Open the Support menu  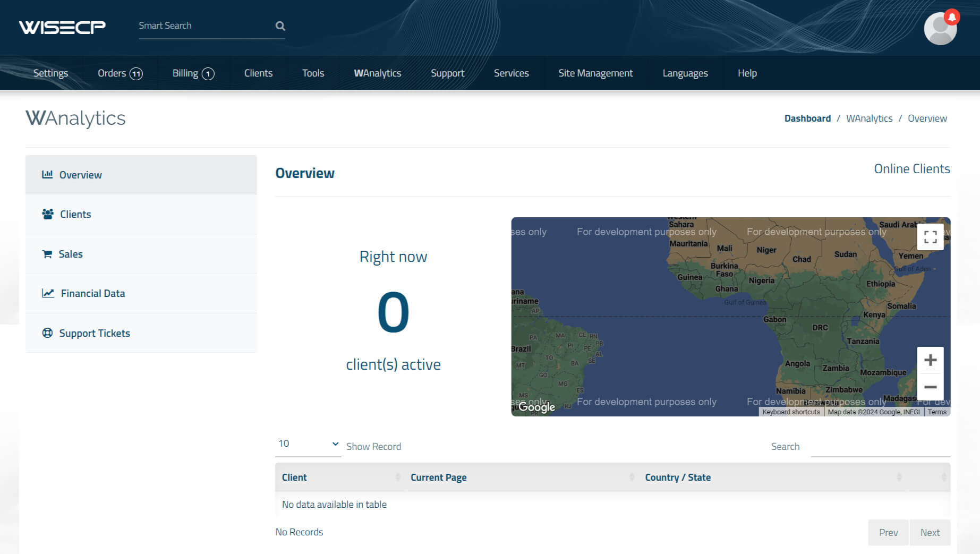[447, 73]
